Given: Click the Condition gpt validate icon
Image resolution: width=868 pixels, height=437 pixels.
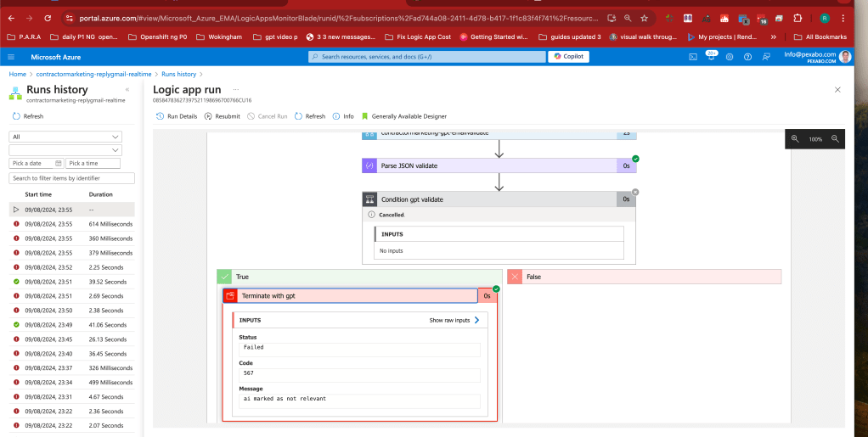Looking at the screenshot, I should [x=369, y=199].
